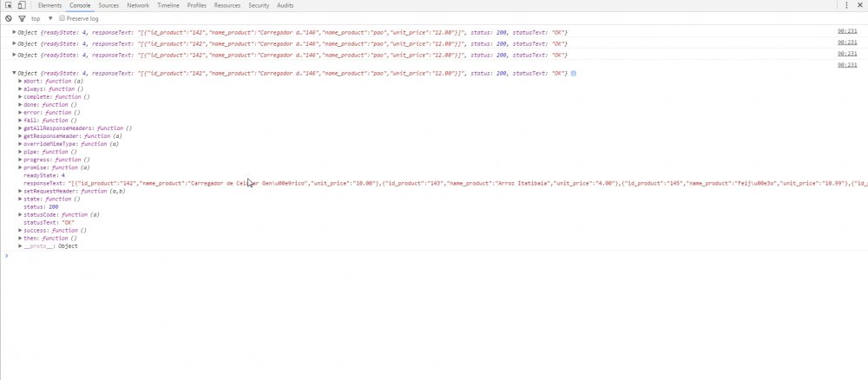Image resolution: width=868 pixels, height=380 pixels.
Task: Open the console filter funnel icon
Action: coord(21,17)
